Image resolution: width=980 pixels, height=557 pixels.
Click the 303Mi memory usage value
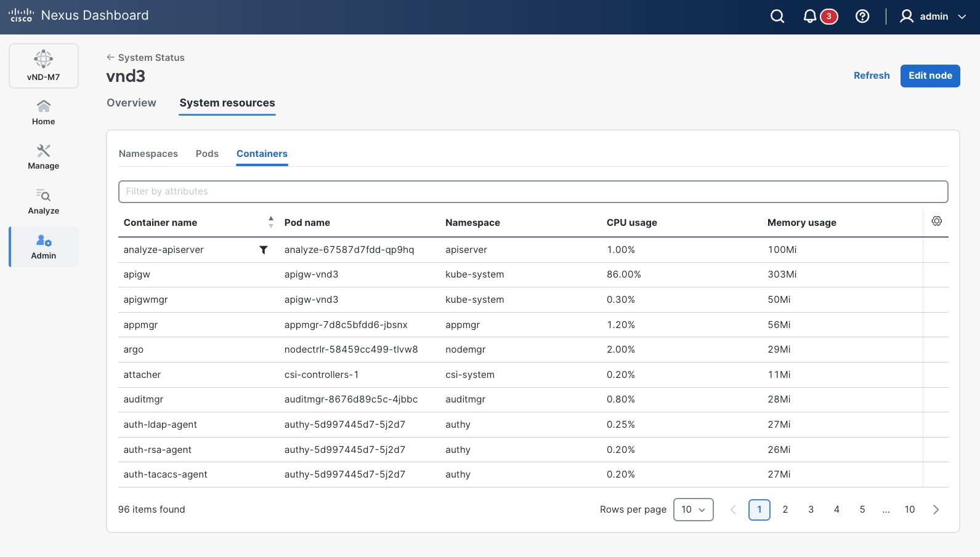click(782, 274)
